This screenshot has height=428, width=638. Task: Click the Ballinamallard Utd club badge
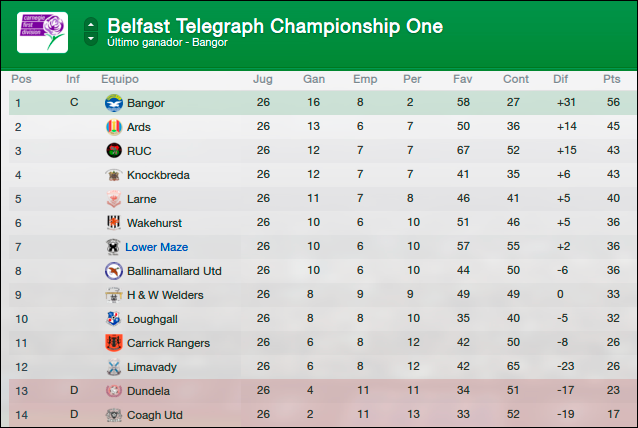pos(114,271)
